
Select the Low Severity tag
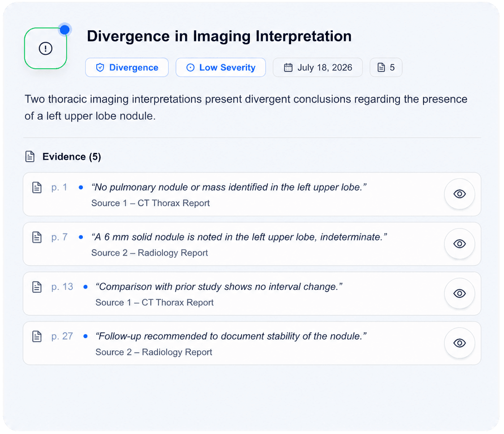tap(220, 68)
